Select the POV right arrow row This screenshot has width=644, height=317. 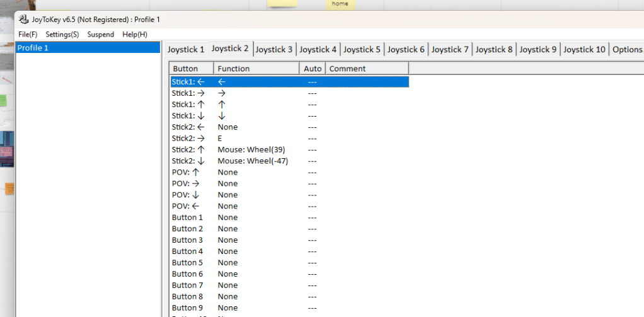click(x=290, y=183)
